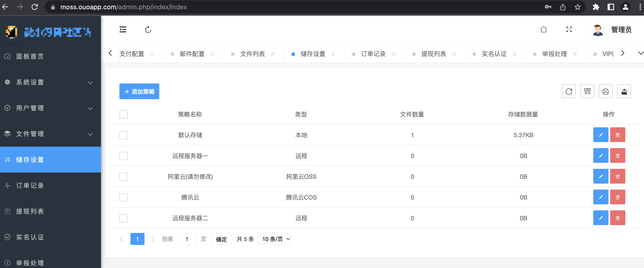Click the 添加策略 button

(139, 91)
